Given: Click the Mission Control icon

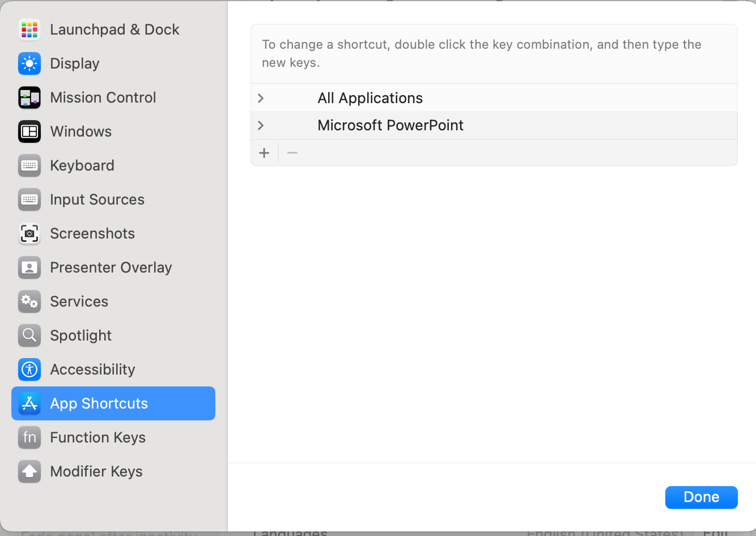Looking at the screenshot, I should coord(29,97).
